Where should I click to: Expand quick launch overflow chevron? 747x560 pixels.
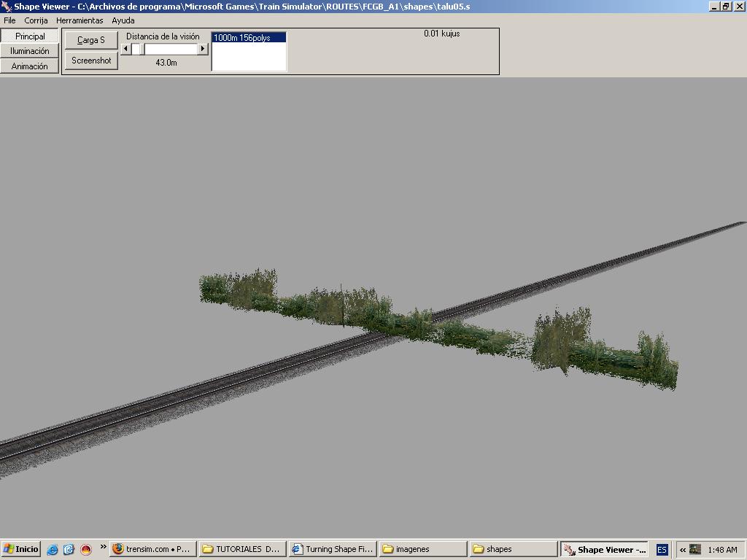coord(103,547)
